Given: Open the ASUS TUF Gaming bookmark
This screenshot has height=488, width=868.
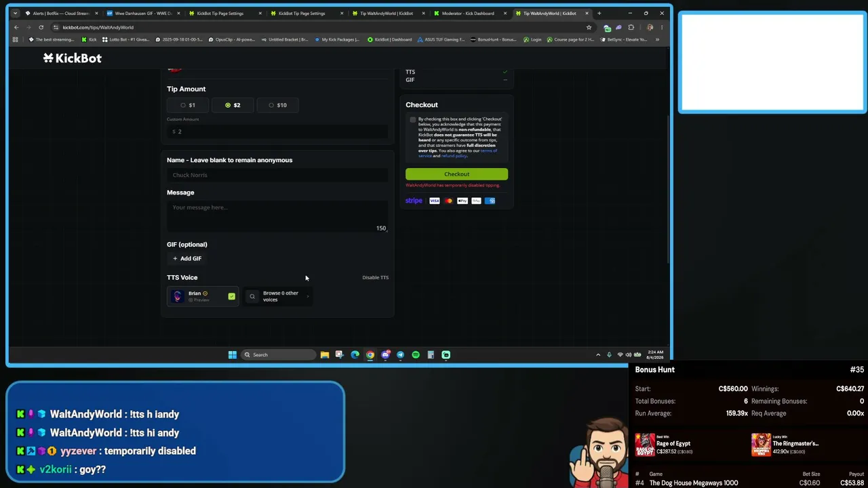Looking at the screenshot, I should pyautogui.click(x=441, y=39).
